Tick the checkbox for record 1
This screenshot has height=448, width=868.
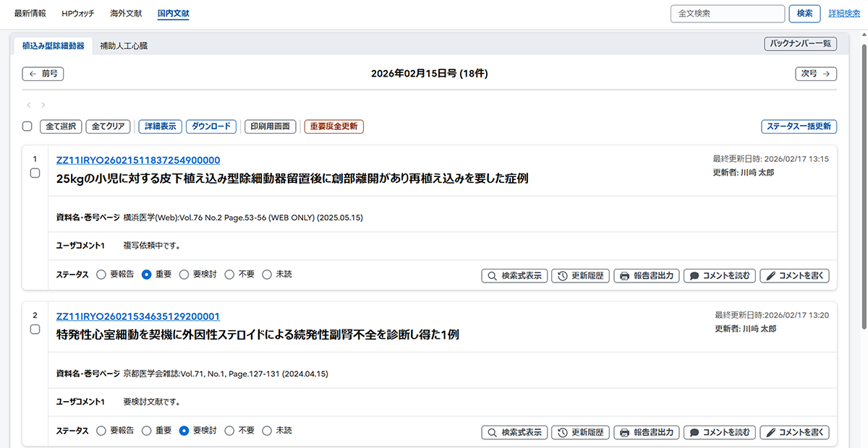(x=35, y=173)
